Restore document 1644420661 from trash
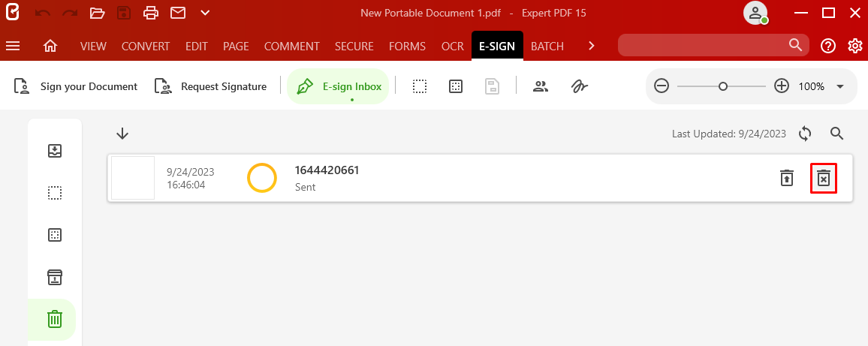Screen dimensions: 868x346 (787, 179)
